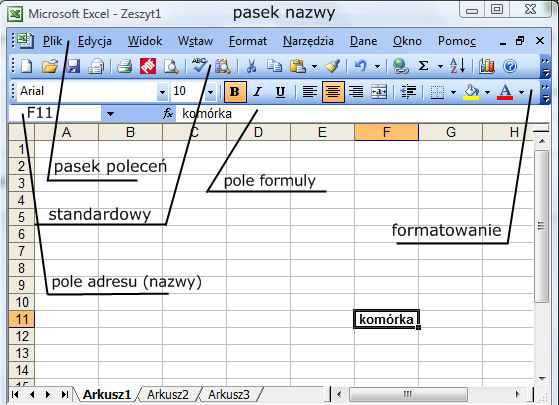
Task: Click the Cut scissors icon
Action: [x=251, y=66]
